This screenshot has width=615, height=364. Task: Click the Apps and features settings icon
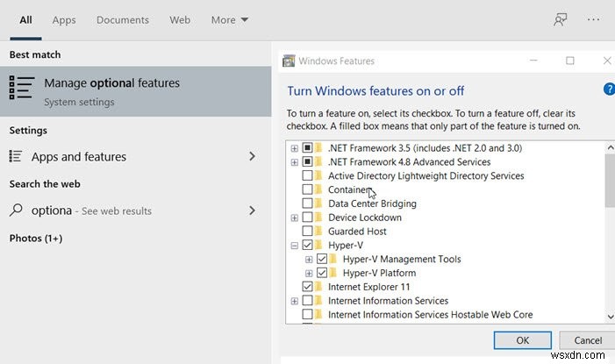(x=16, y=156)
